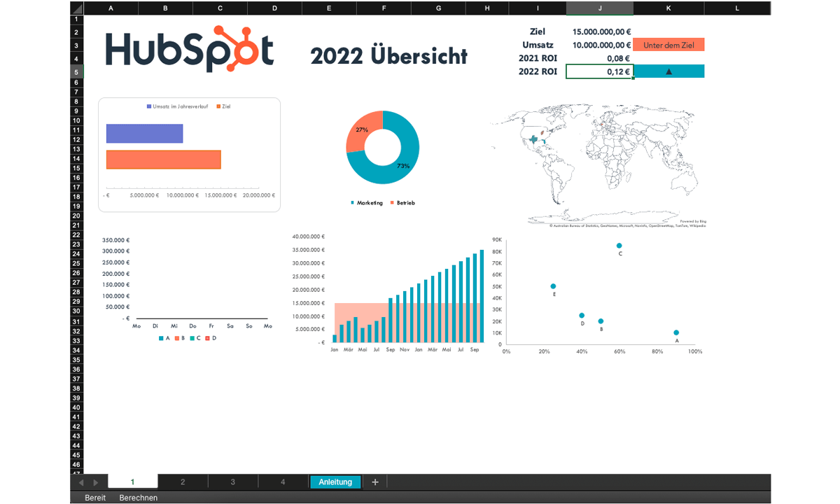Click the orange 'Ziel' legend entry
Viewport: 840px width, 504px height.
[x=223, y=106]
